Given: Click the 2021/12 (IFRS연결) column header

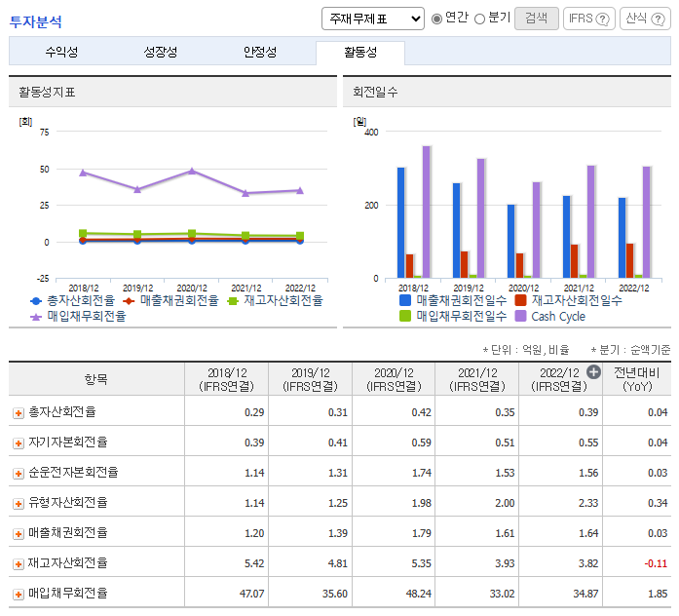Looking at the screenshot, I should (x=477, y=379).
